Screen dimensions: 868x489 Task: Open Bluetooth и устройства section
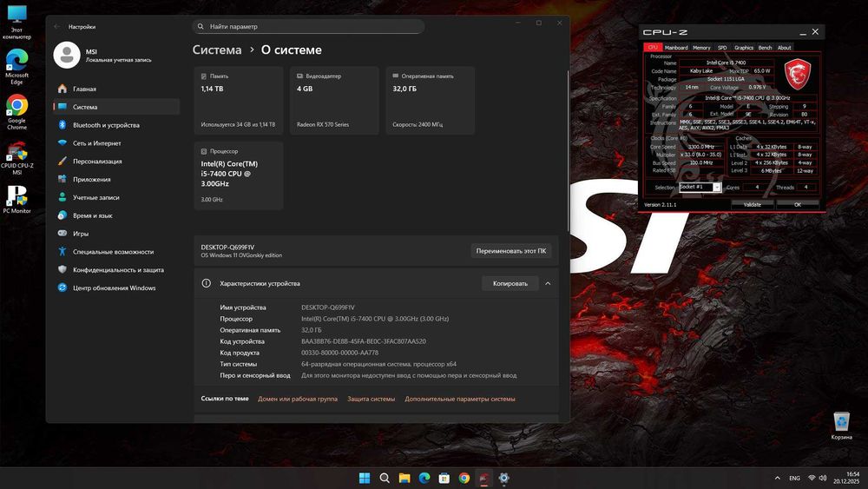116,125
